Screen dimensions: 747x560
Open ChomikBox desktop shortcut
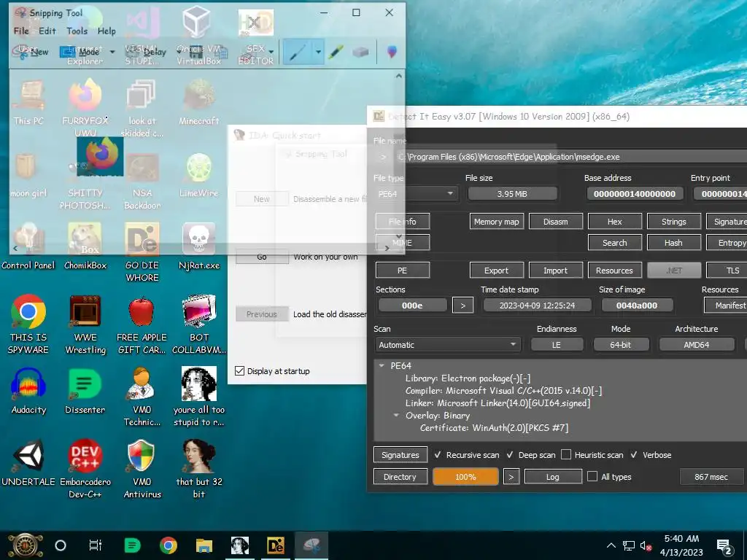(x=85, y=245)
